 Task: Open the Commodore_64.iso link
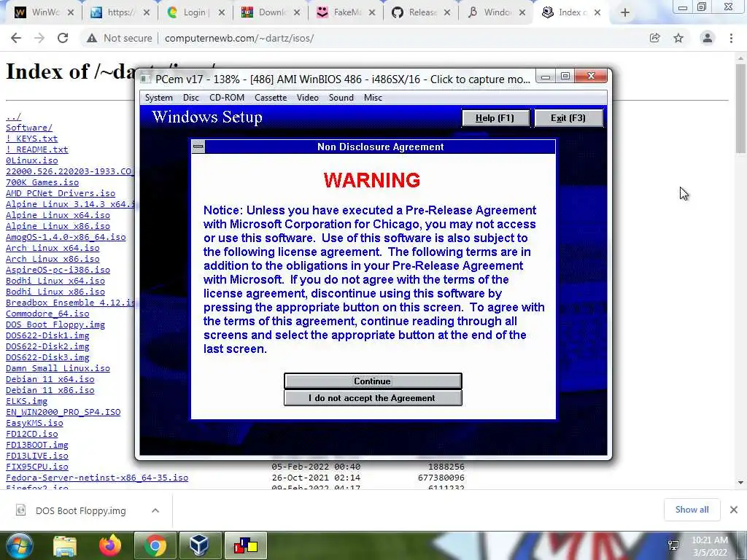(47, 314)
